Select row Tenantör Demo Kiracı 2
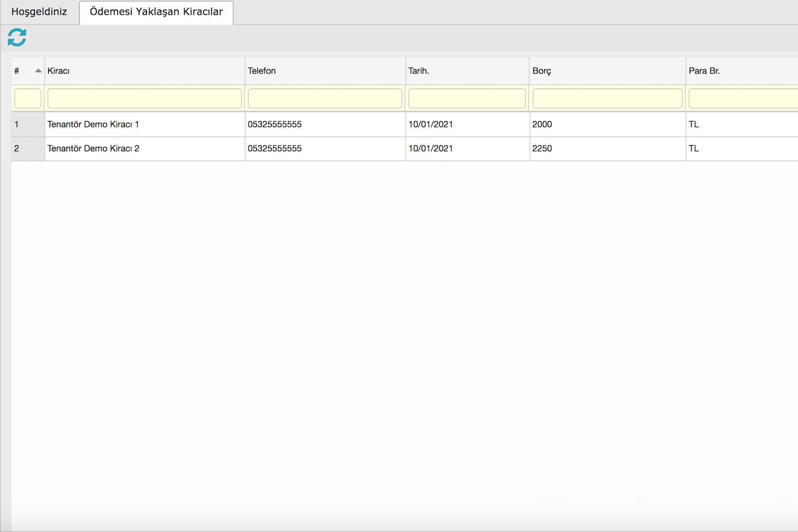 93,148
